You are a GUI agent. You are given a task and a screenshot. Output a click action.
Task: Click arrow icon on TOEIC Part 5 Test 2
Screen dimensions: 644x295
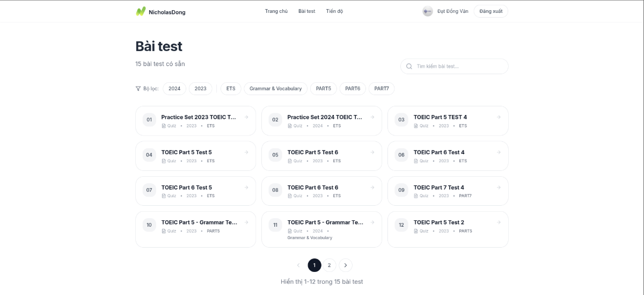click(499, 222)
